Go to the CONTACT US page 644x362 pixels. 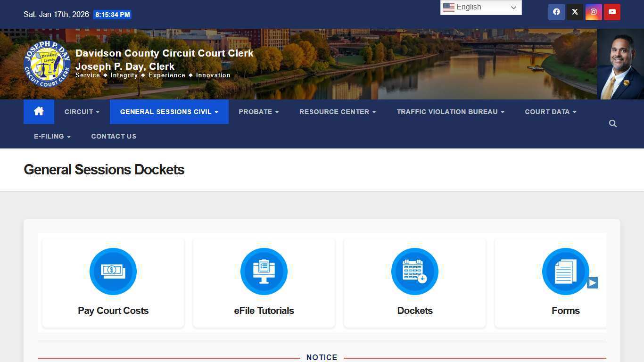click(114, 136)
